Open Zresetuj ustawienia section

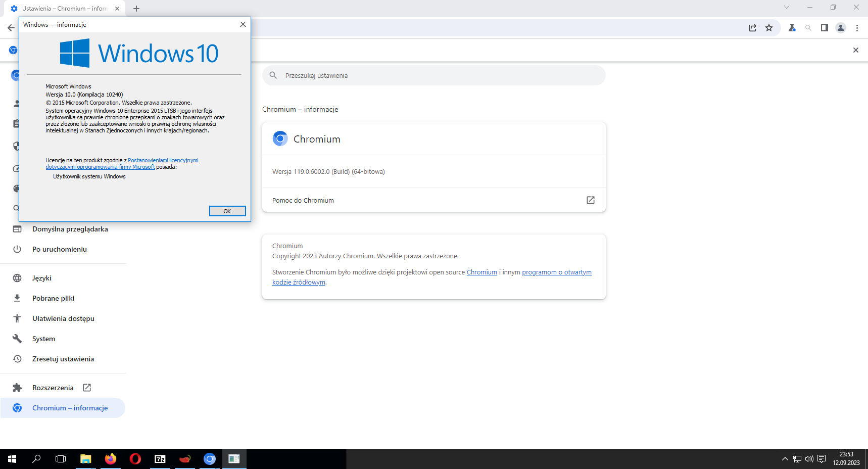[63, 359]
